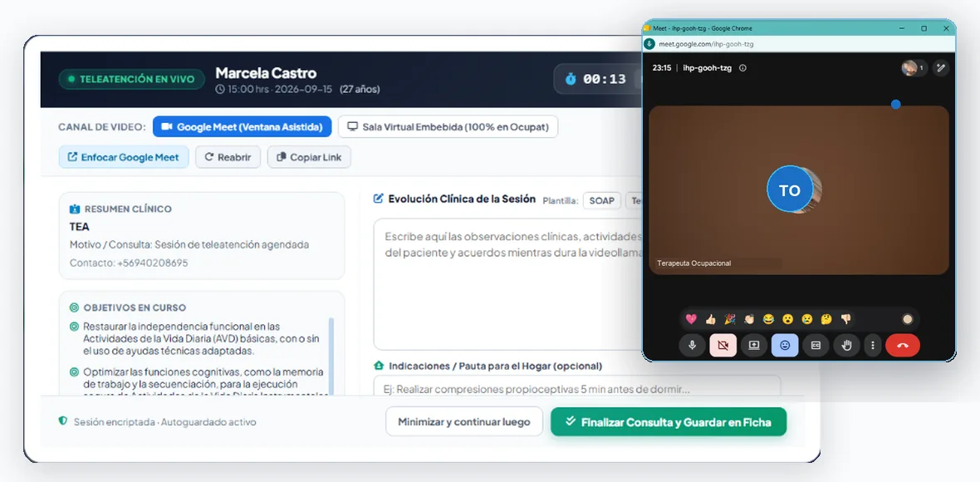The height and width of the screenshot is (482, 980).
Task: Click patient name Marcela Castro
Action: click(x=266, y=72)
